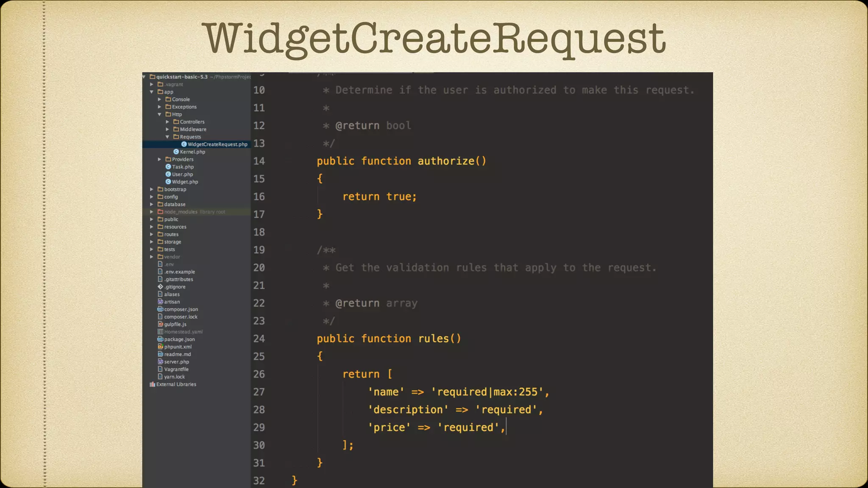Click the Homestead.yaml file icon
Image resolution: width=868 pixels, height=488 pixels.
(x=160, y=332)
